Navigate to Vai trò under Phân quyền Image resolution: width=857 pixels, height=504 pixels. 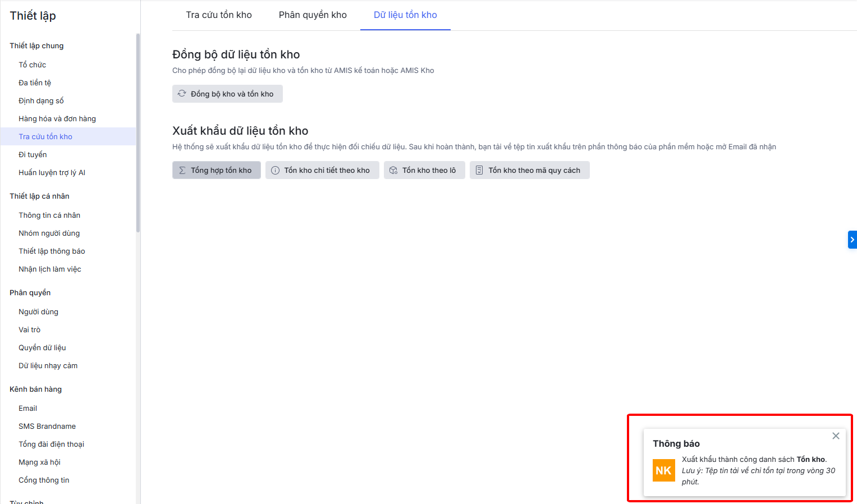(30, 330)
